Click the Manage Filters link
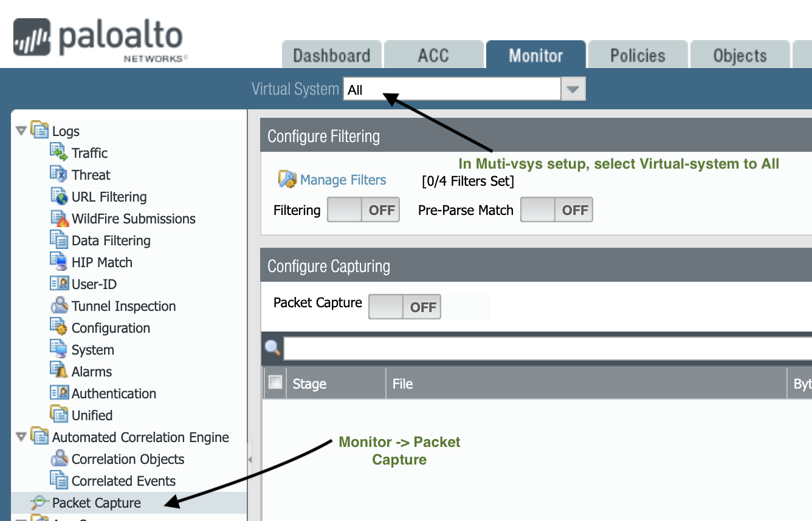The image size is (812, 521). (x=342, y=180)
